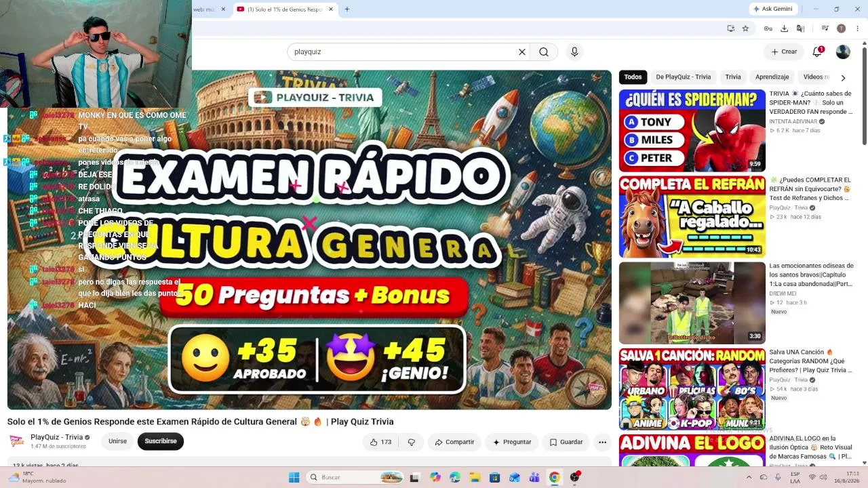Open Copilot from the taskbar
The height and width of the screenshot is (488, 868).
(x=435, y=477)
